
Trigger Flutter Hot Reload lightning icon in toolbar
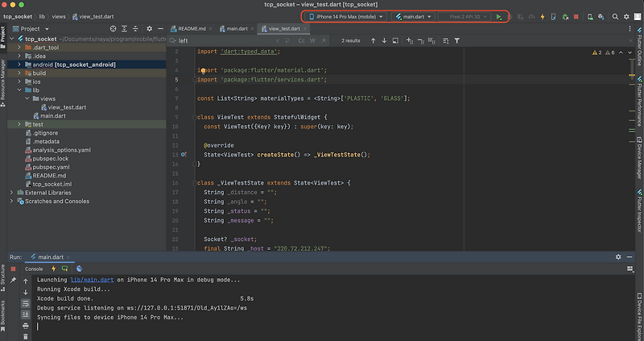[x=543, y=16]
